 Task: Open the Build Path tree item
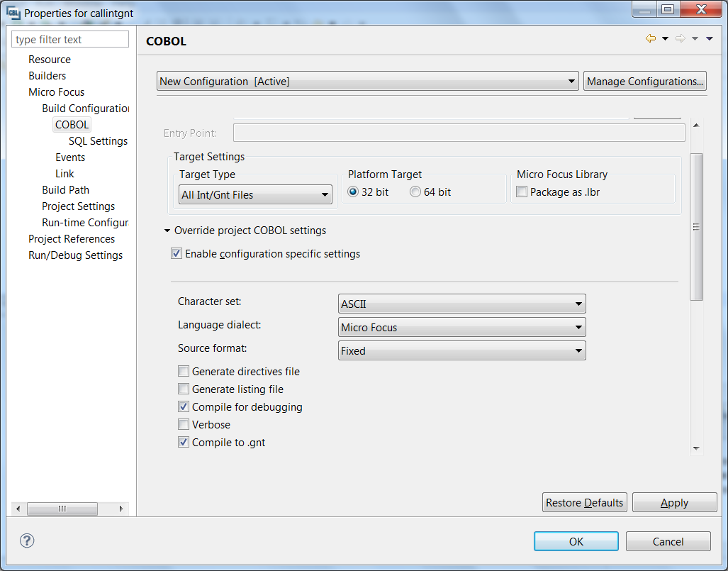click(65, 190)
